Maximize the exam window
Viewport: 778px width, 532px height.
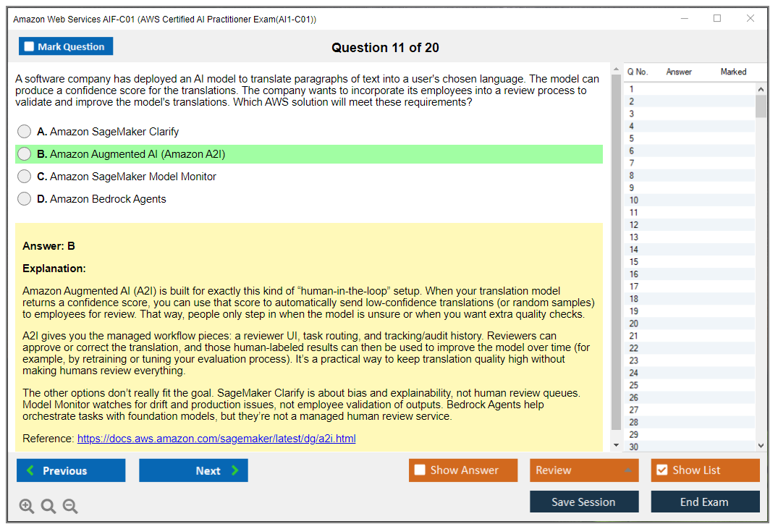coord(717,19)
